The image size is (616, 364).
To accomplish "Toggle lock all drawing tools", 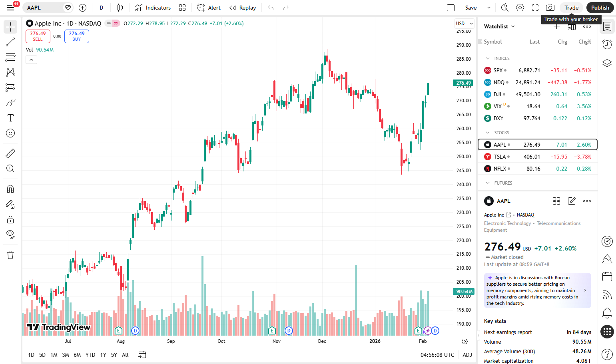I will 10,219.
